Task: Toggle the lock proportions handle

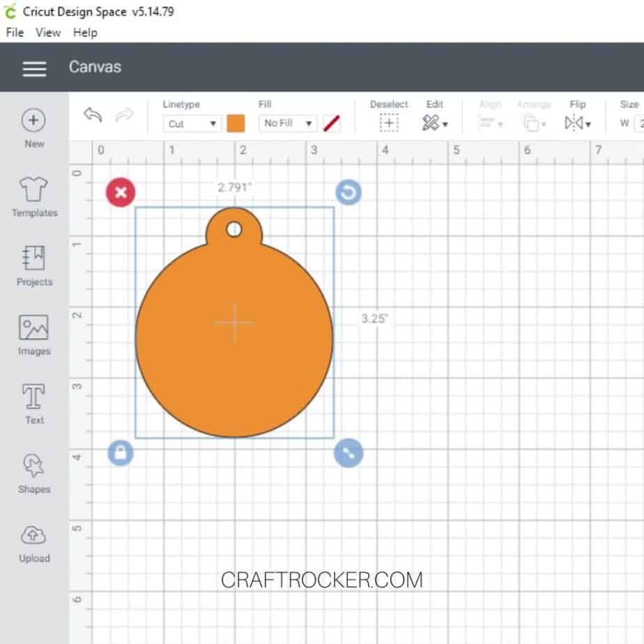Action: click(x=121, y=453)
